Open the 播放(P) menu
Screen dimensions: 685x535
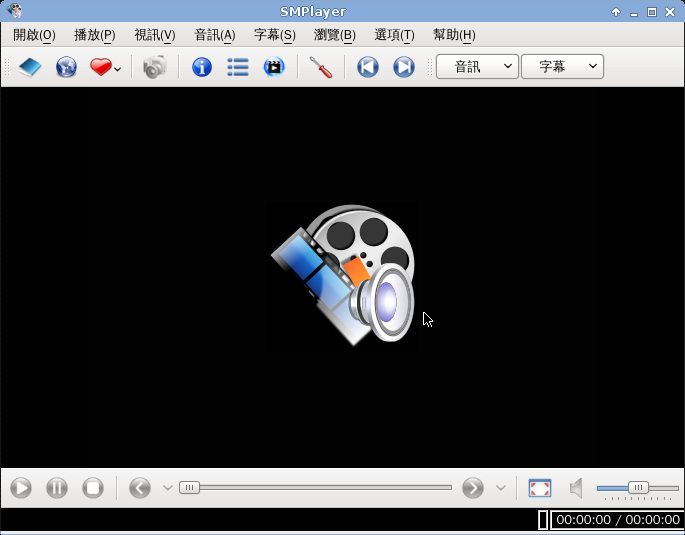point(95,35)
